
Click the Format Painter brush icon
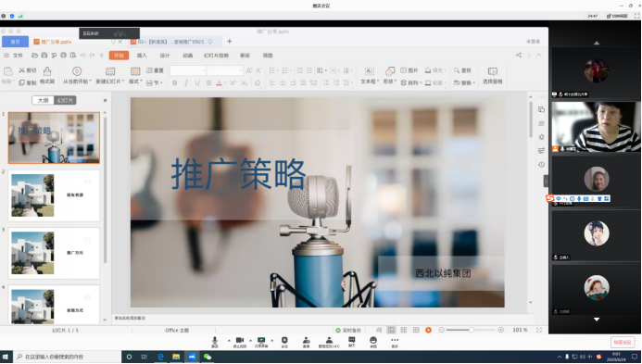click(47, 71)
